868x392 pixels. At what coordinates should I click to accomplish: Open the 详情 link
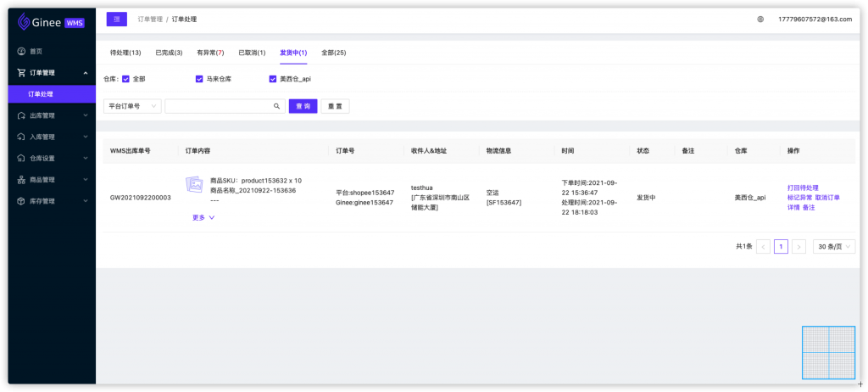pyautogui.click(x=793, y=207)
